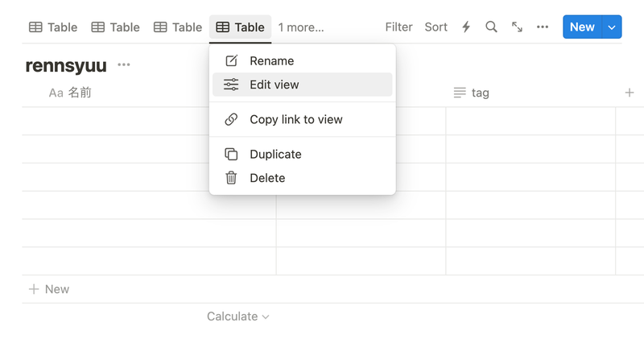The image size is (644, 343).
Task: Click the lightning bolt automations icon
Action: coord(466,27)
